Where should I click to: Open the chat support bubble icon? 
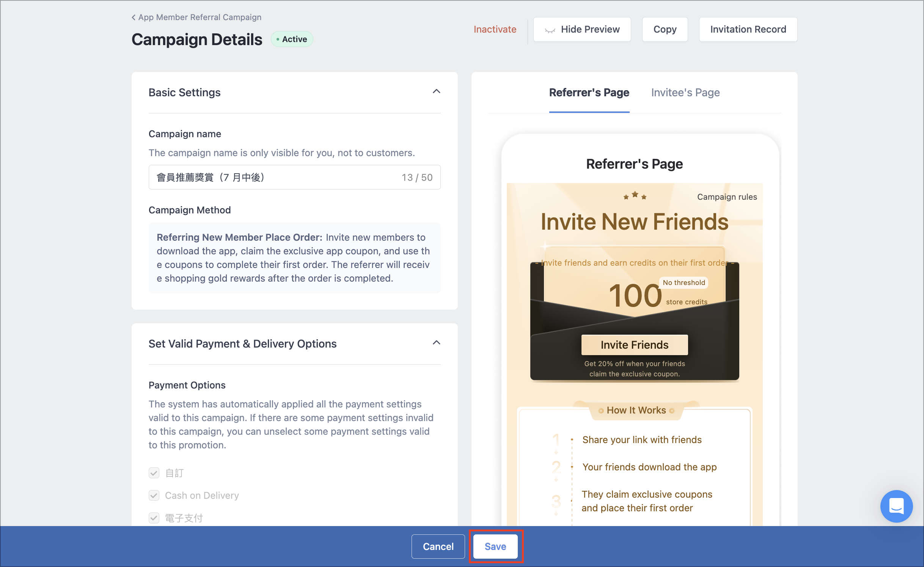pos(896,506)
